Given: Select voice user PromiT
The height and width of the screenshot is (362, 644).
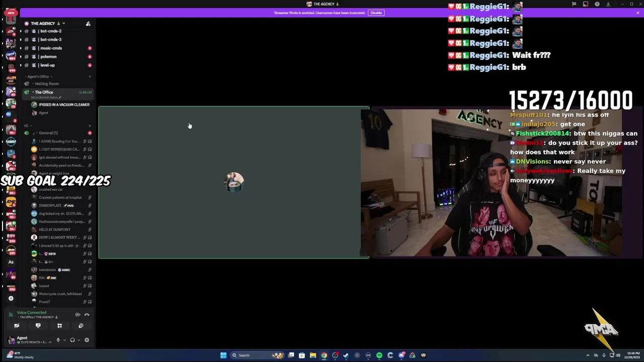Looking at the screenshot, I should 44,302.
